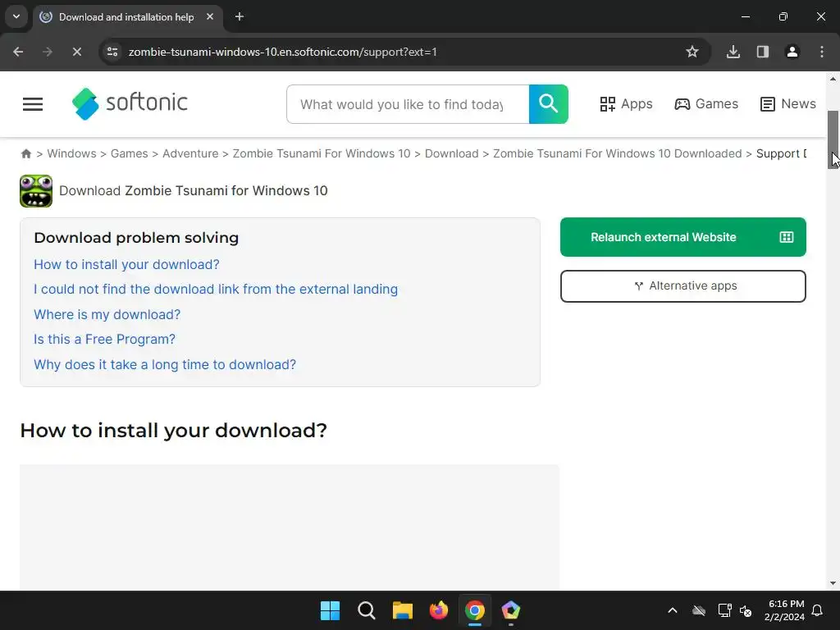Stop page loading with X button
840x630 pixels.
pyautogui.click(x=76, y=52)
